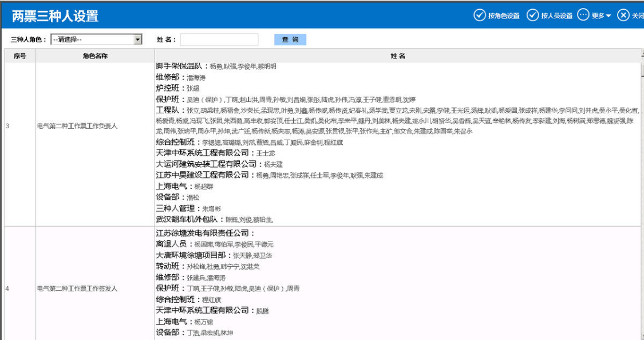
Task: Click the 三种人角色 dropdown arrow
Action: click(x=137, y=39)
